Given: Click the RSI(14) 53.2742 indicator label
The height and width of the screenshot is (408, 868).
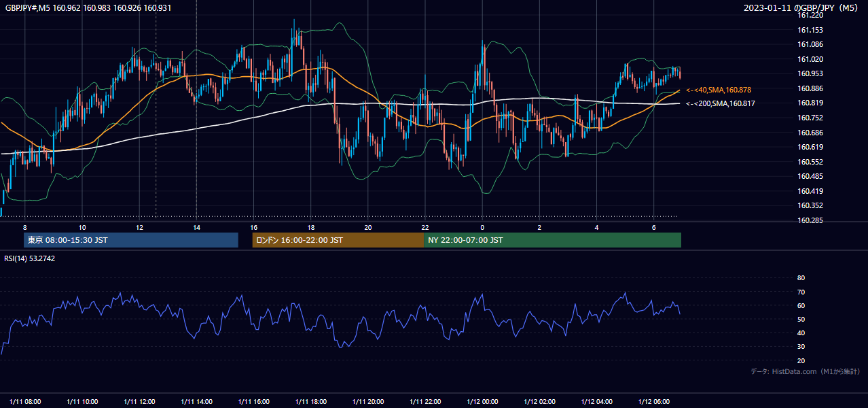Looking at the screenshot, I should tap(30, 258).
